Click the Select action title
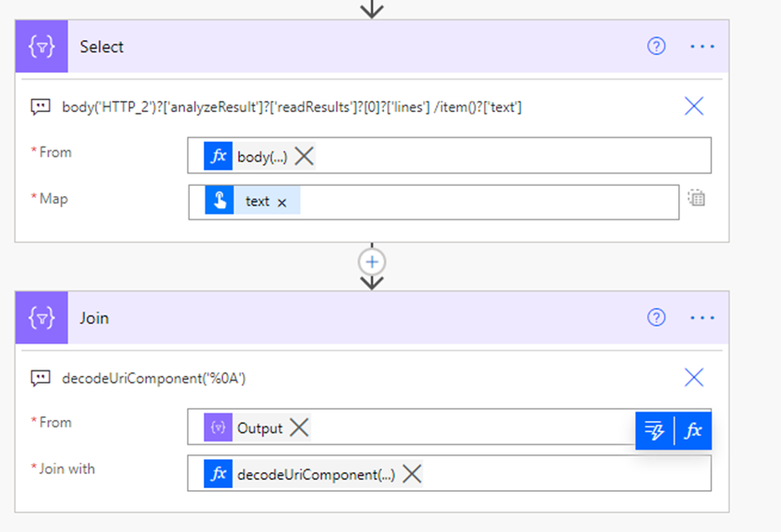The width and height of the screenshot is (781, 532). (x=102, y=47)
